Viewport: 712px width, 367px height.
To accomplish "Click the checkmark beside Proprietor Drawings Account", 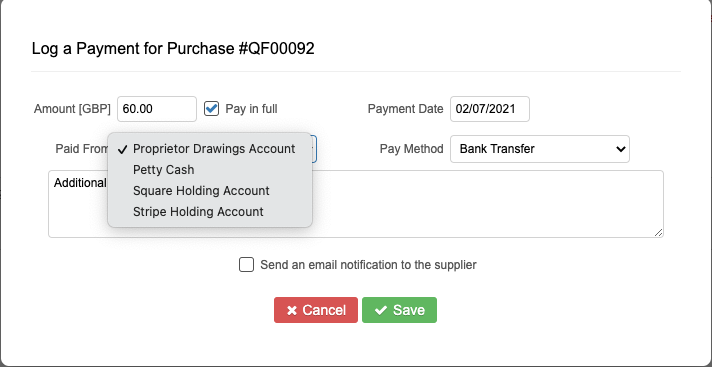I will click(x=122, y=149).
